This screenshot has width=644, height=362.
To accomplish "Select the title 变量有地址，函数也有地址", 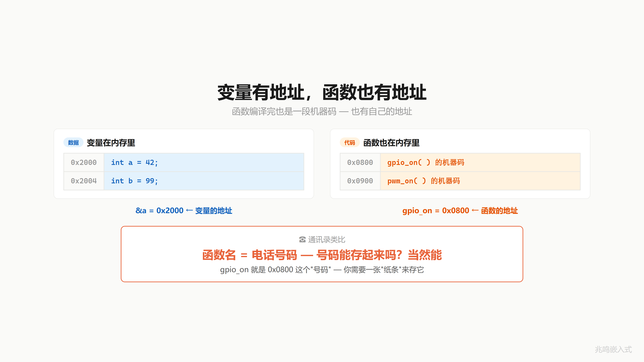I will click(322, 93).
